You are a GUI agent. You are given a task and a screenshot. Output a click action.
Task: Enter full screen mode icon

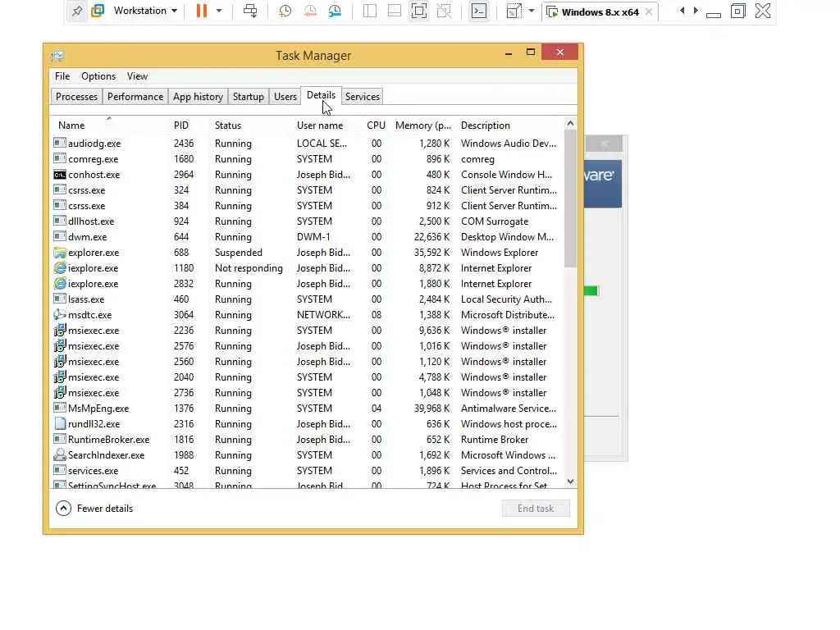click(419, 11)
